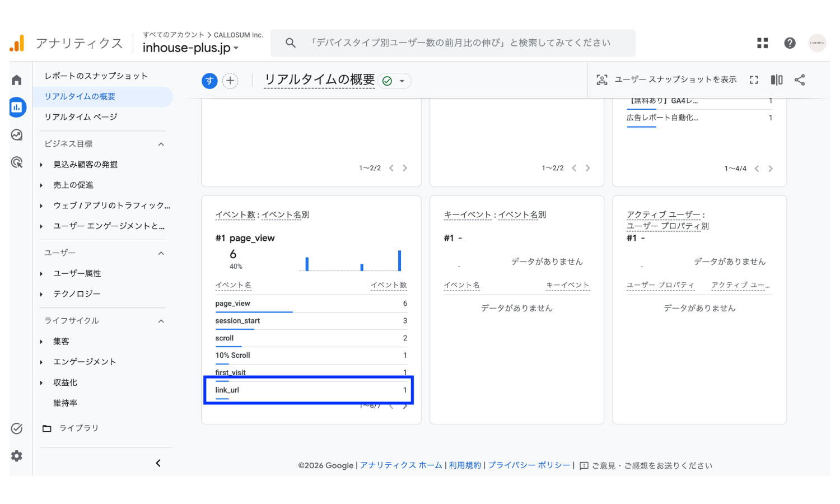The width and height of the screenshot is (840, 504).
Task: Select the scroll row
Action: point(311,338)
